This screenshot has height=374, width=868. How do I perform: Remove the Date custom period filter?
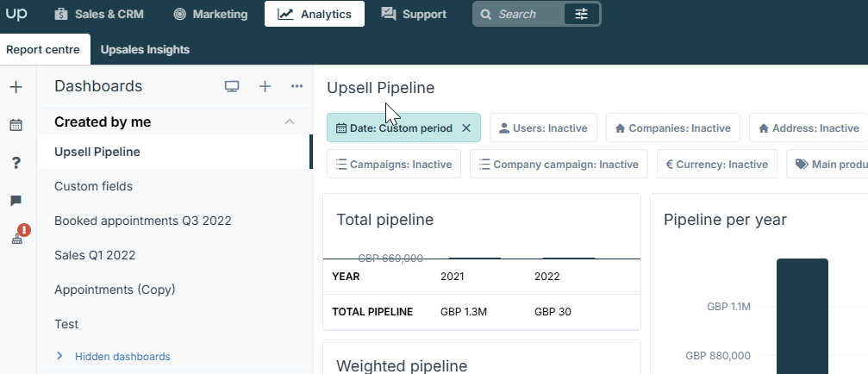466,128
